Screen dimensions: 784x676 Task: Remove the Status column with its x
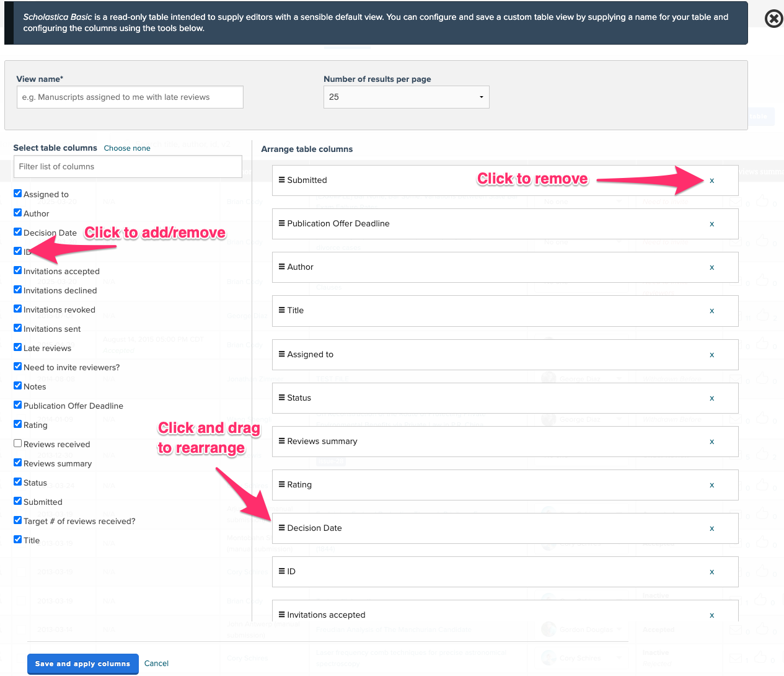(x=711, y=399)
